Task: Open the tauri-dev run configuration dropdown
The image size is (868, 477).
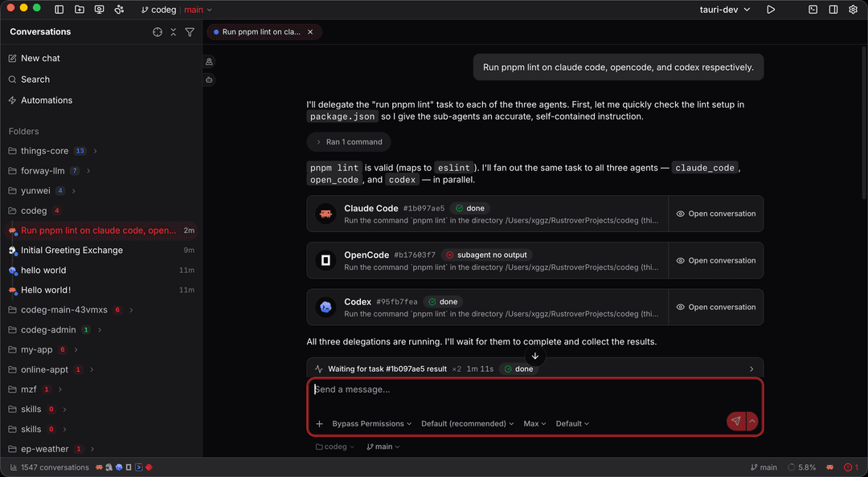Action: coord(724,10)
